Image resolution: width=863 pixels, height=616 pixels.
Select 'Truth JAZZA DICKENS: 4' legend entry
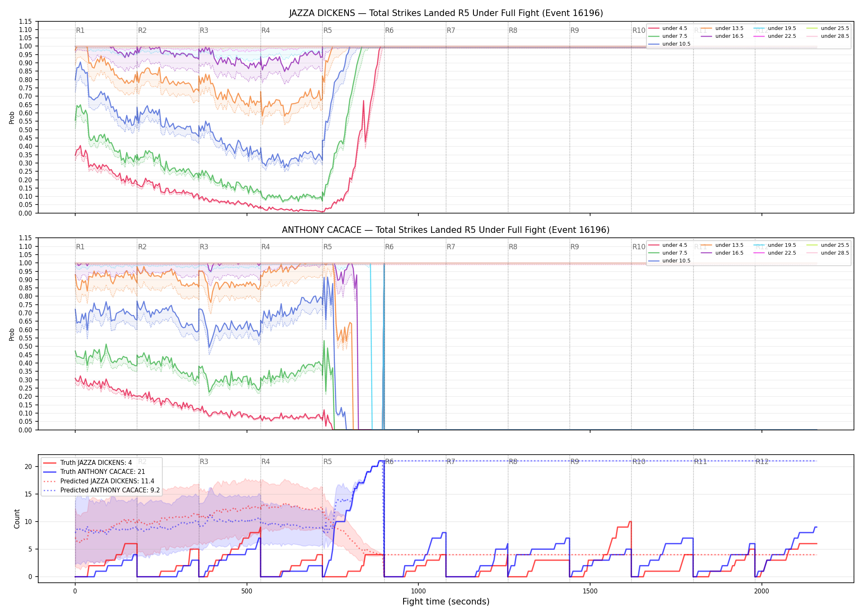pyautogui.click(x=87, y=462)
